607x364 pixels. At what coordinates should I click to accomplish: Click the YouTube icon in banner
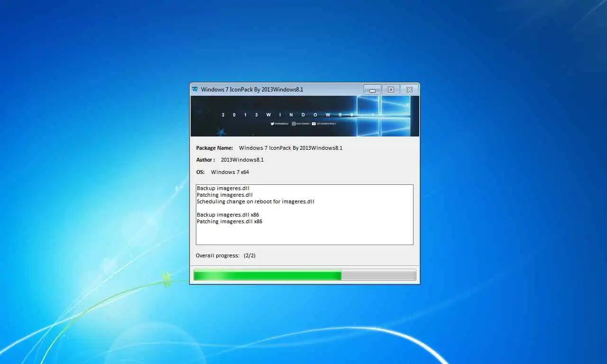click(x=314, y=124)
